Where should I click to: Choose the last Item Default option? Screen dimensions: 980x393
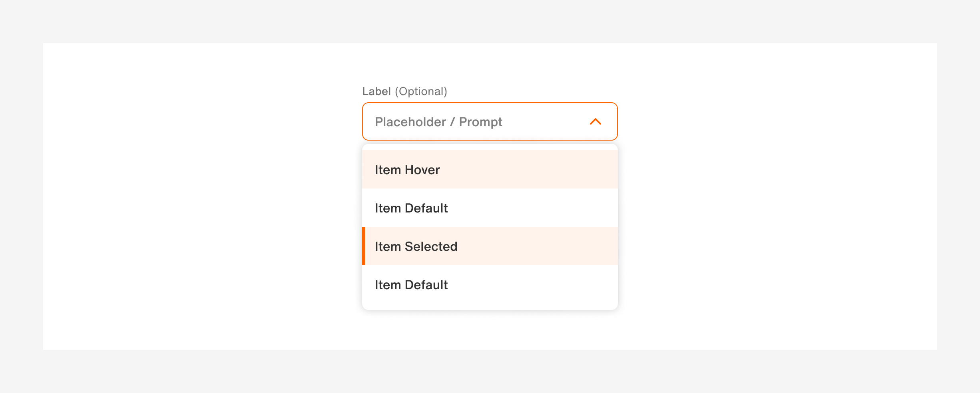(x=411, y=285)
